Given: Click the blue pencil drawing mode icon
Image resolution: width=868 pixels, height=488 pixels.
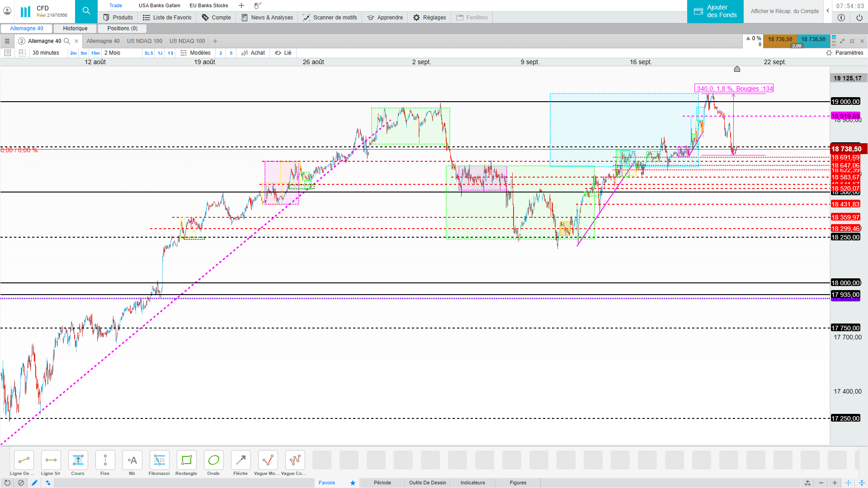Looking at the screenshot, I should [34, 483].
